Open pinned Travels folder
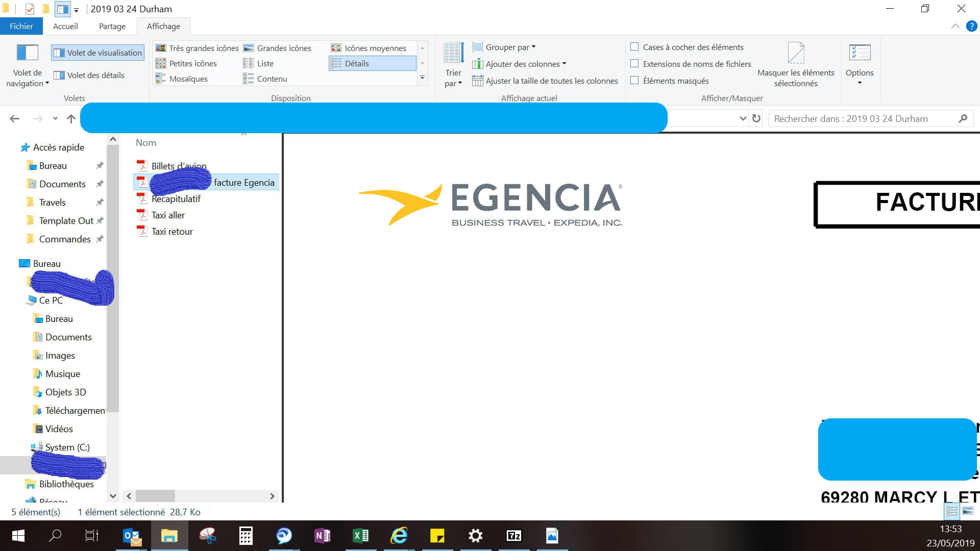This screenshot has height=551, width=980. pos(52,202)
